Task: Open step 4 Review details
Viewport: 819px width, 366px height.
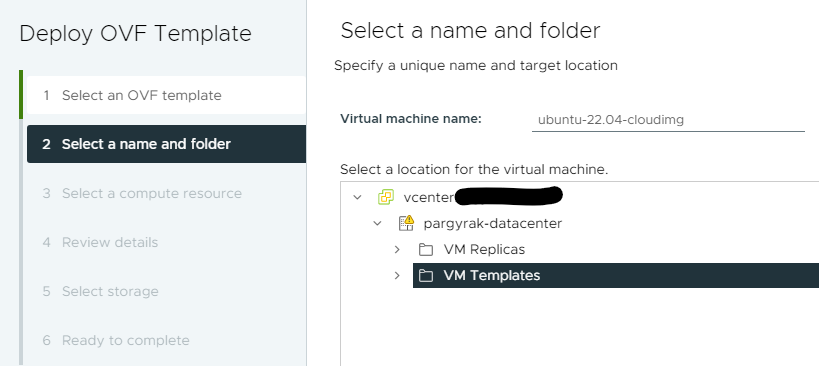Action: (x=166, y=242)
